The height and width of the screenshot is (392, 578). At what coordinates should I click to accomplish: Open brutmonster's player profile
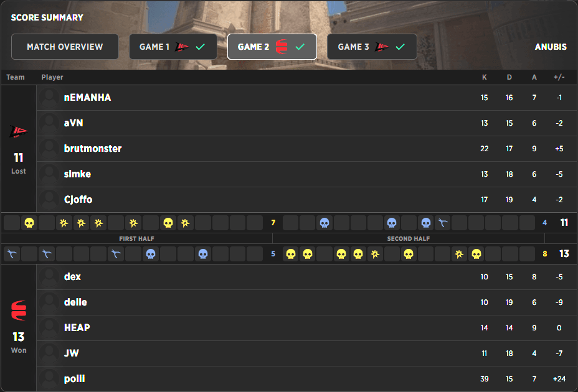[93, 149]
